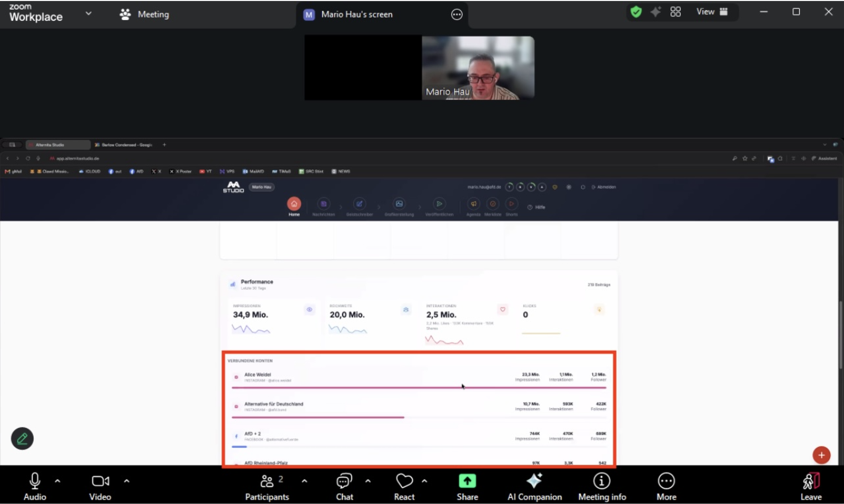This screenshot has width=844, height=504.
Task: Switch to the Barlow Condensed Google tab
Action: [124, 145]
